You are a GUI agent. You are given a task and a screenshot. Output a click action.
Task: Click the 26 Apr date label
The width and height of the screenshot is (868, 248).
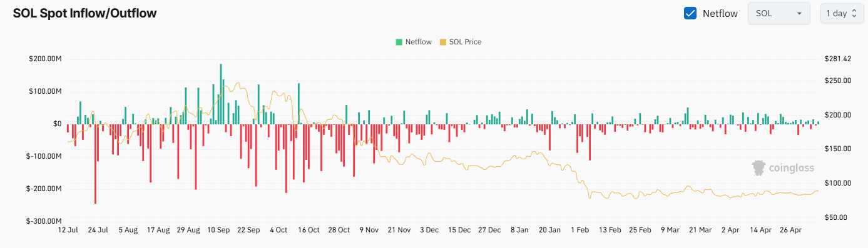[x=791, y=230]
